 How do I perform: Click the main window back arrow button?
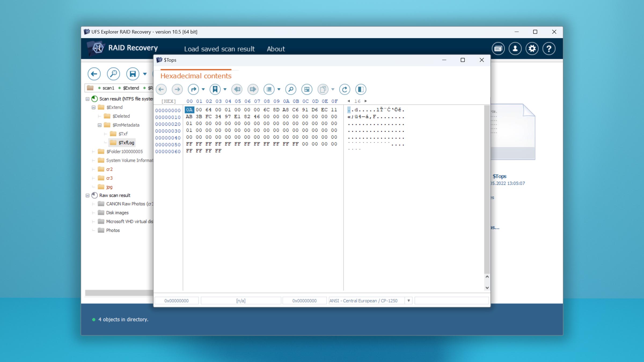click(94, 74)
